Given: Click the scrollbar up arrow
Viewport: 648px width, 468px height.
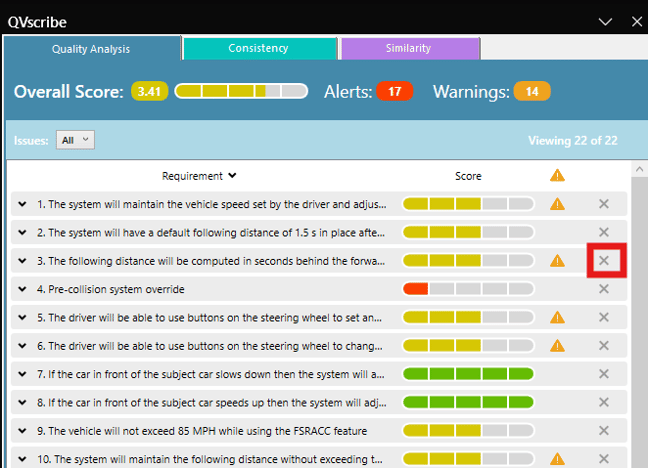Looking at the screenshot, I should click(x=639, y=169).
